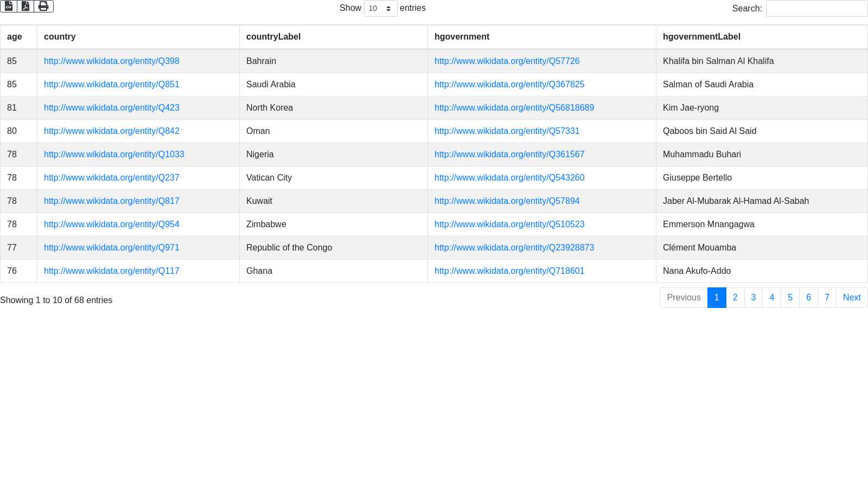Open Nigeria's country link Q1033

coord(114,155)
